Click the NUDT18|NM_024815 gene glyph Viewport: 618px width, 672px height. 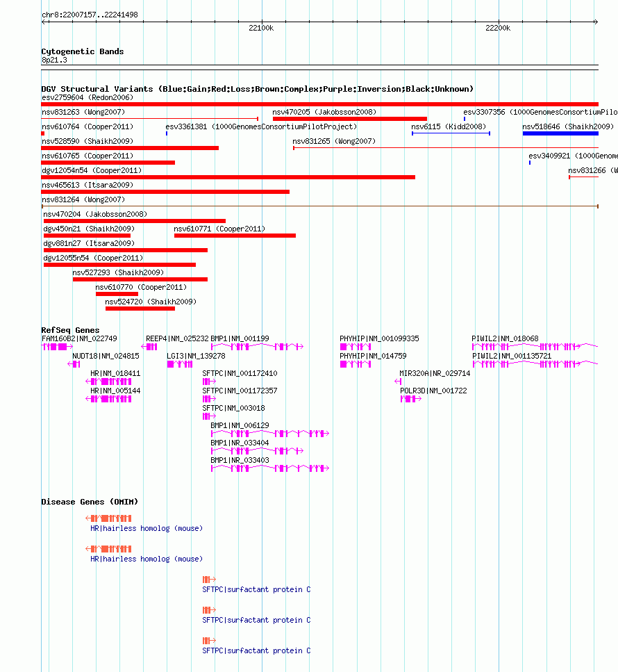(74, 364)
